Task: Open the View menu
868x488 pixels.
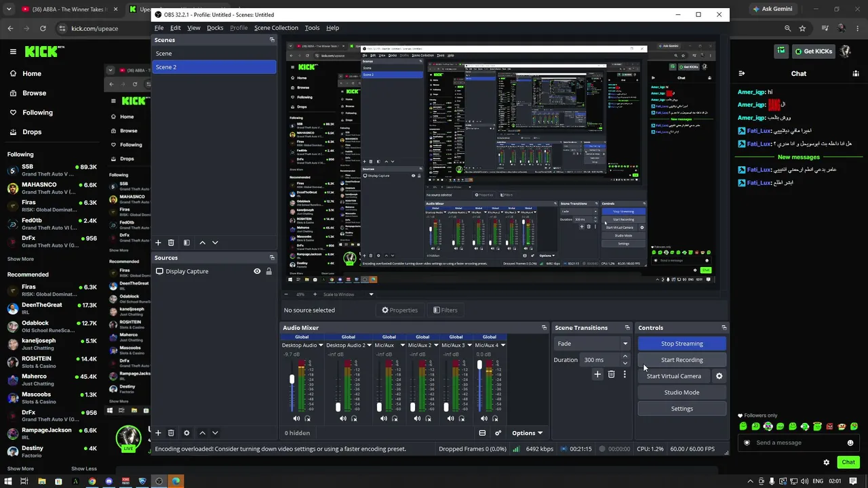Action: click(x=194, y=28)
